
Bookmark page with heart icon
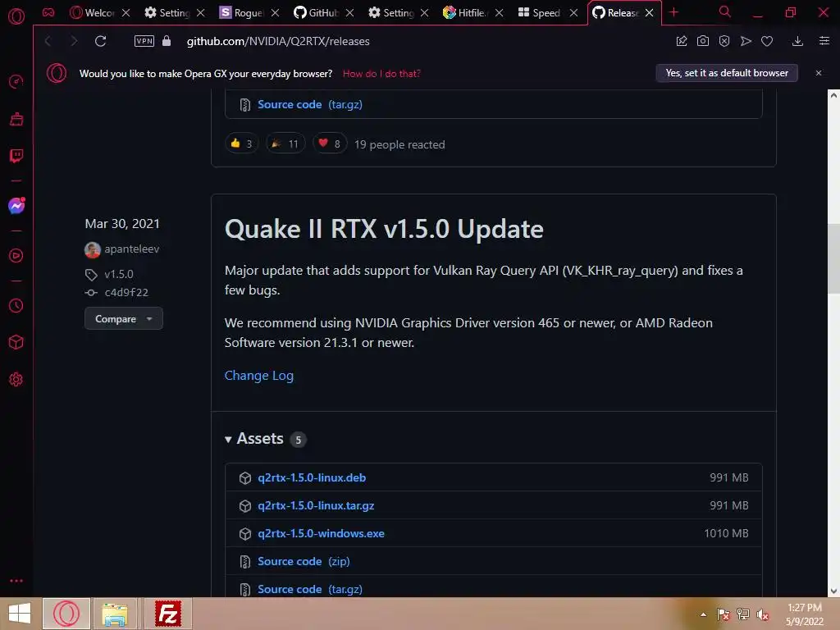[767, 41]
